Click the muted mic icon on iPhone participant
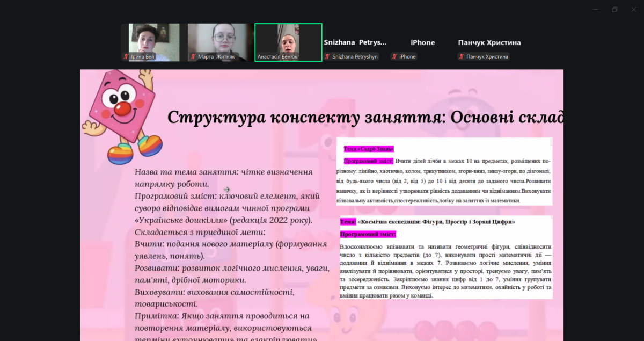The width and height of the screenshot is (644, 341). point(394,56)
